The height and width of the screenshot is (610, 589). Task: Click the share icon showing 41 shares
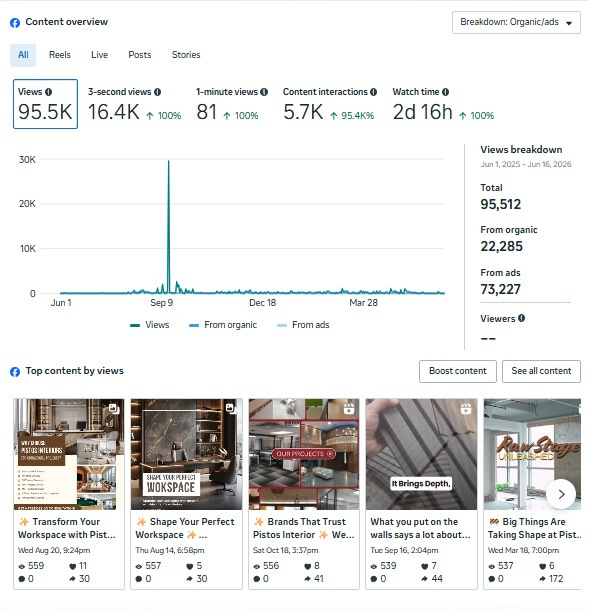pos(307,579)
